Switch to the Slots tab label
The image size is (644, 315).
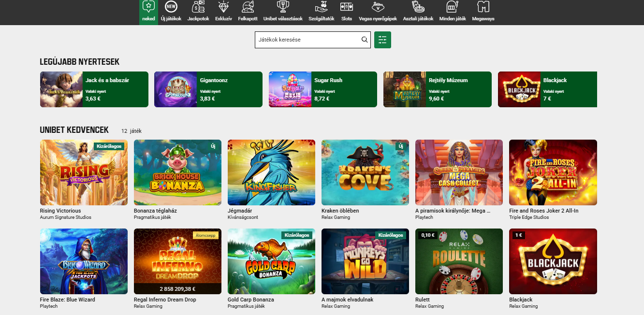[347, 19]
